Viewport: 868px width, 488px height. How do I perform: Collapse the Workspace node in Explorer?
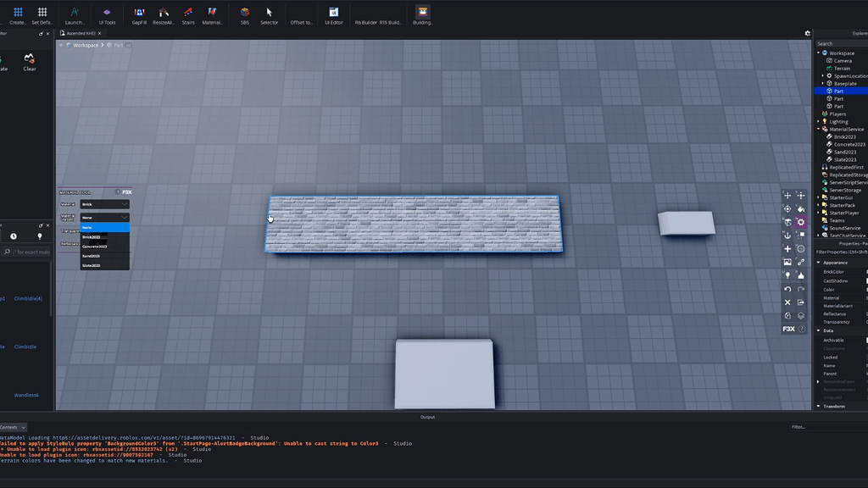coord(818,53)
